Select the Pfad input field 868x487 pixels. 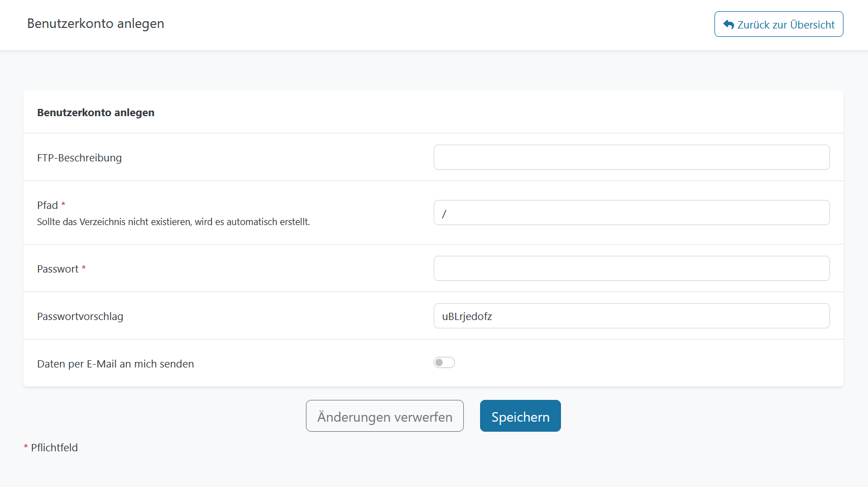(631, 213)
